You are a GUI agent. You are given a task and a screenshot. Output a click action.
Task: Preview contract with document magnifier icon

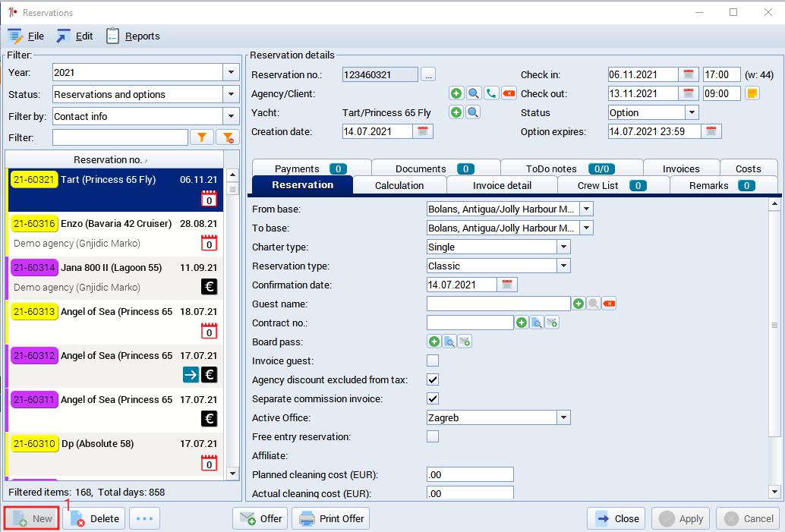point(537,323)
